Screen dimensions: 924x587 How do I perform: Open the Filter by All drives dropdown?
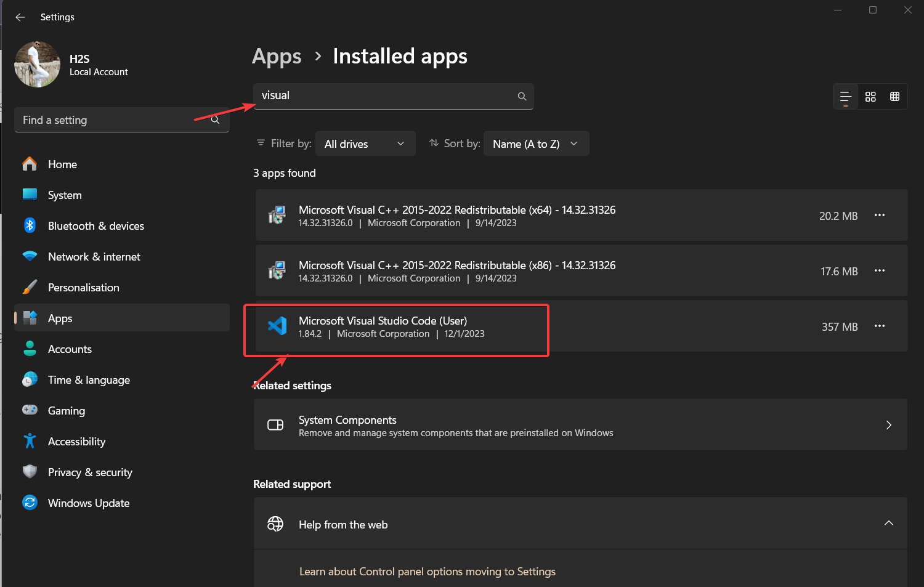point(365,144)
